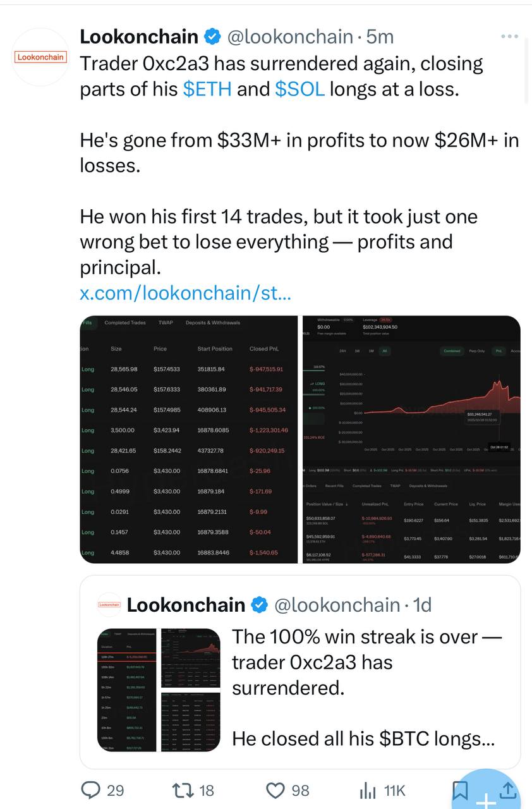
Task: Open thumbnail images in quoted tweet
Action: 159,689
